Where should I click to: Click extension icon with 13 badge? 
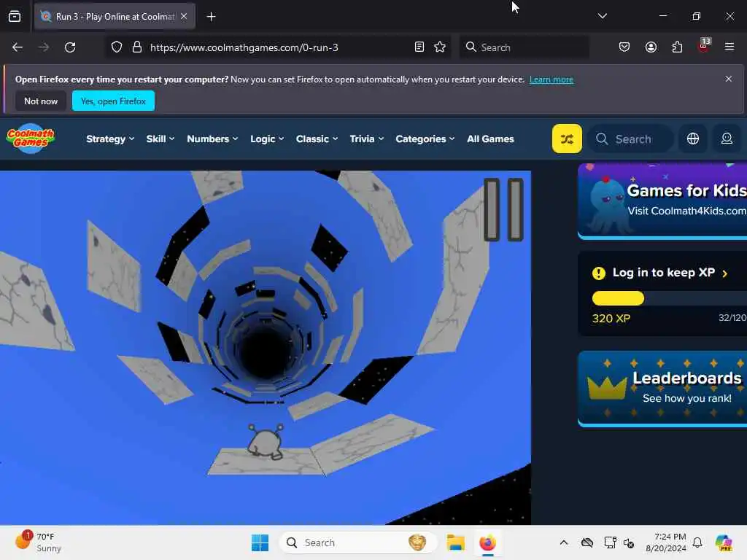[x=704, y=46]
